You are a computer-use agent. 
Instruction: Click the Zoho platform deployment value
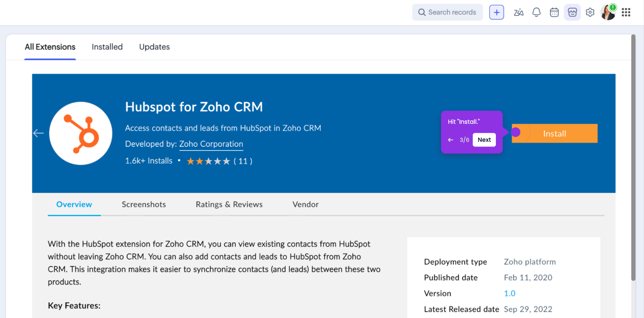[530, 262]
